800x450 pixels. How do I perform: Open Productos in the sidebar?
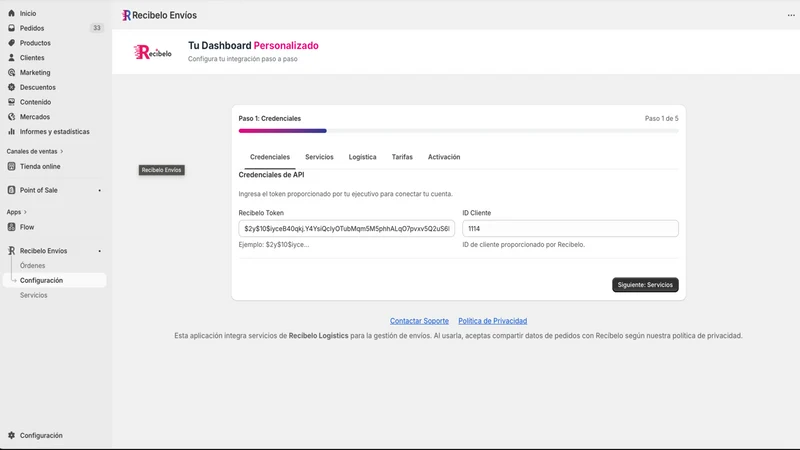point(35,43)
